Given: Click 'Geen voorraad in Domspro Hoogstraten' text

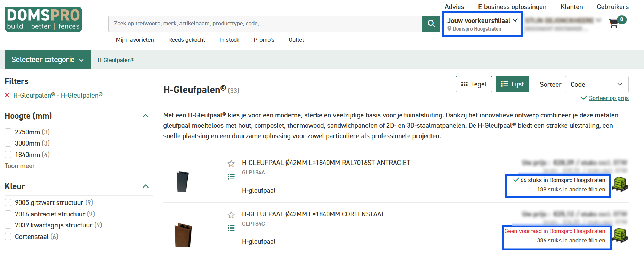Looking at the screenshot, I should pos(555,231).
